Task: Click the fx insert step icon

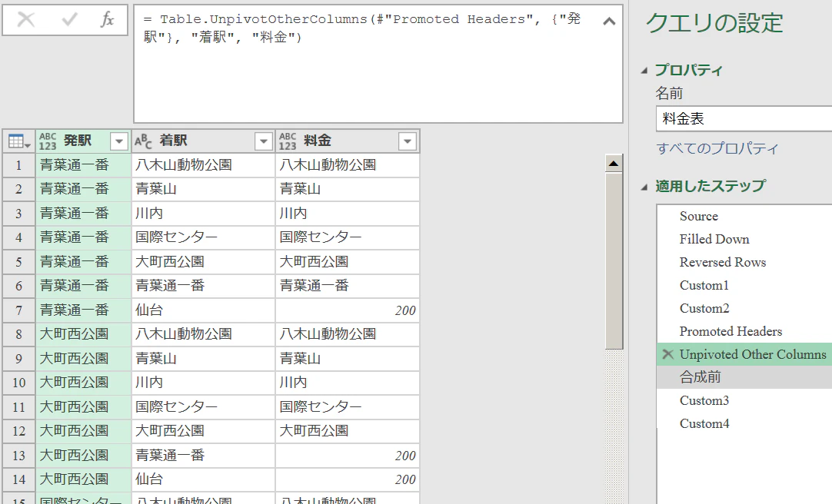Action: click(107, 20)
